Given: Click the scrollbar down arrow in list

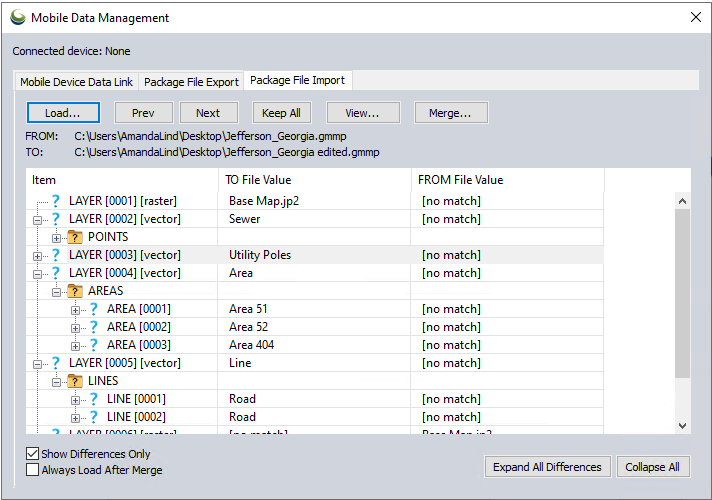Looking at the screenshot, I should 683,425.
